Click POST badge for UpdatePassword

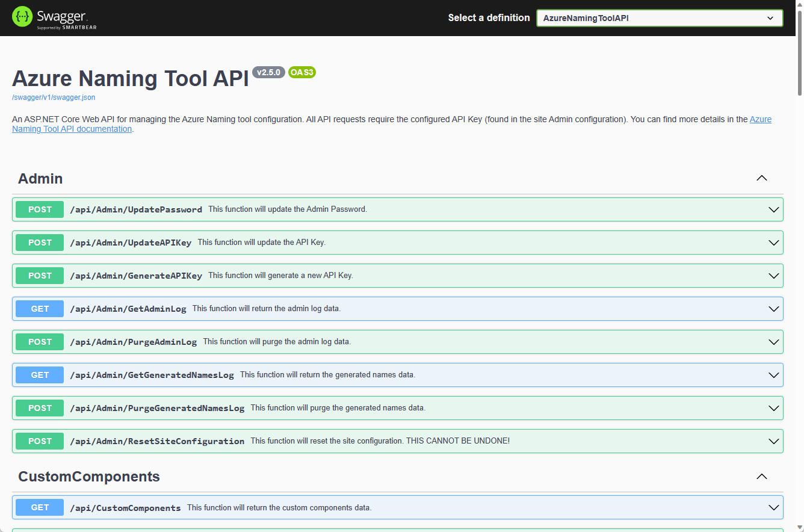[x=40, y=209]
